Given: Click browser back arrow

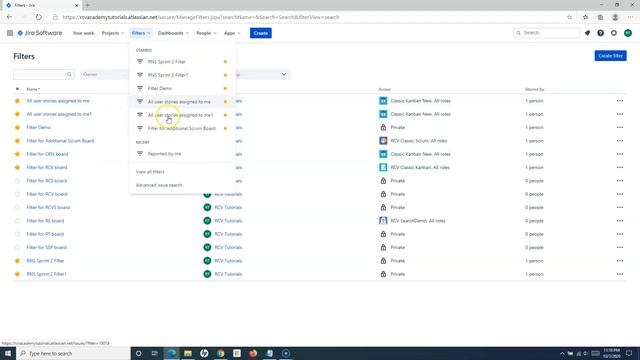Looking at the screenshot, I should click(x=9, y=17).
